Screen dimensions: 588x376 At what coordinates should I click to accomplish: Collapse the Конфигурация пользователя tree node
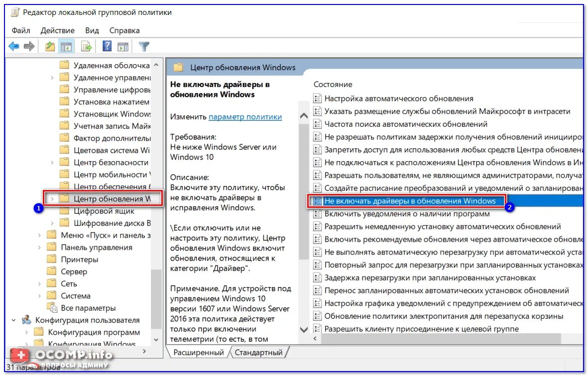pyautogui.click(x=14, y=320)
